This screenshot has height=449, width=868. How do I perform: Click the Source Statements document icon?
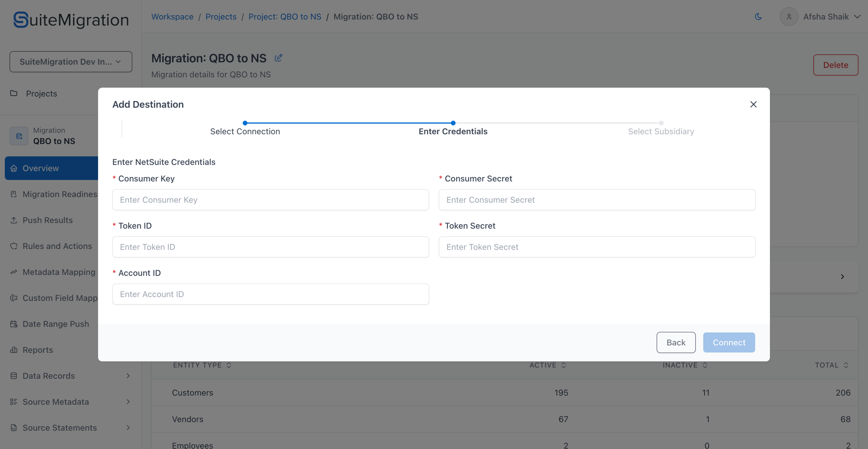click(x=14, y=428)
